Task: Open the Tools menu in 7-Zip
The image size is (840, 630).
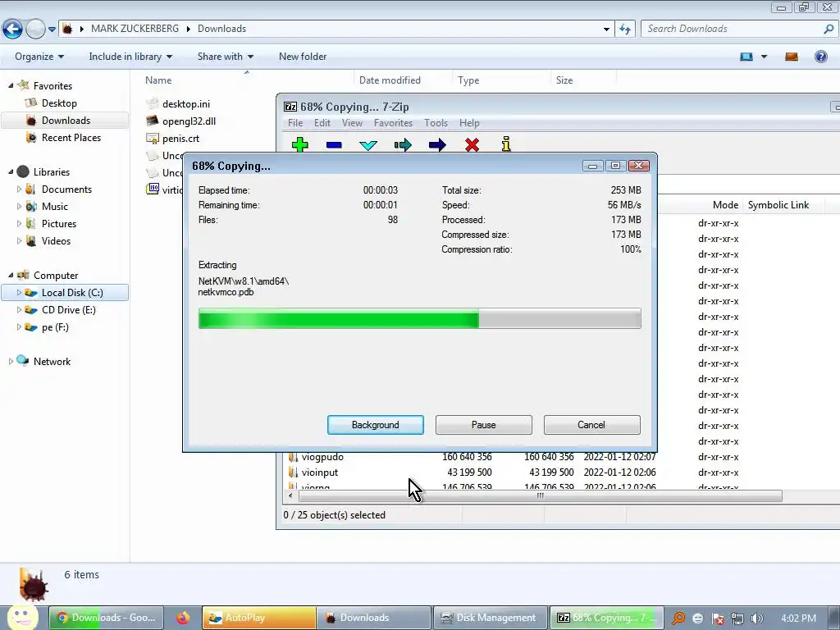Action: 436,123
